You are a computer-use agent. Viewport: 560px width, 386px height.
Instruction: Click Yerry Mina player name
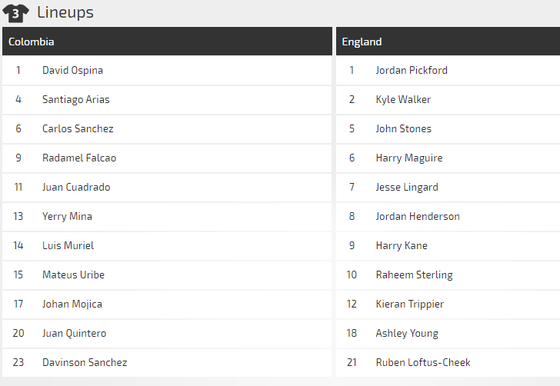tap(67, 216)
